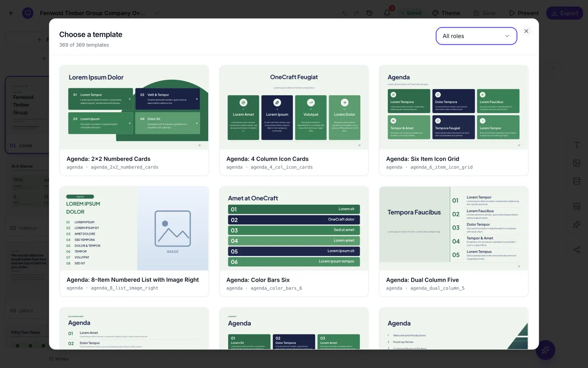The height and width of the screenshot is (368, 588).
Task: Click the Save button in the top bar
Action: [485, 13]
